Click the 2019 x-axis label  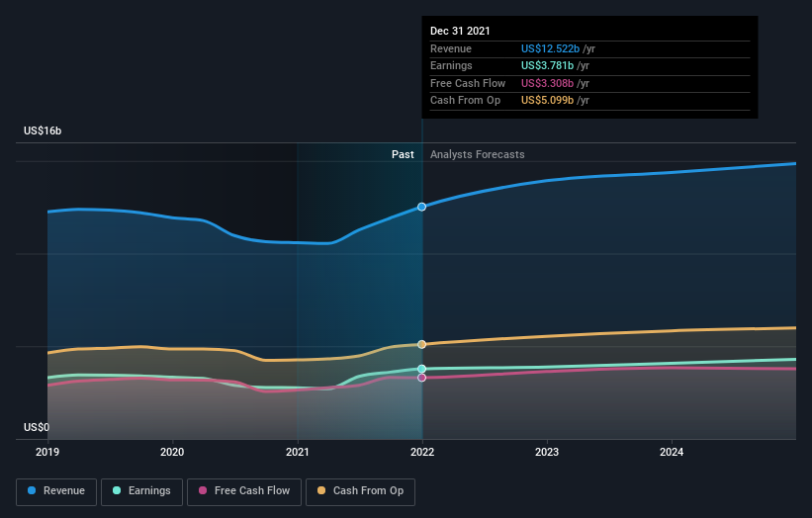coord(47,453)
